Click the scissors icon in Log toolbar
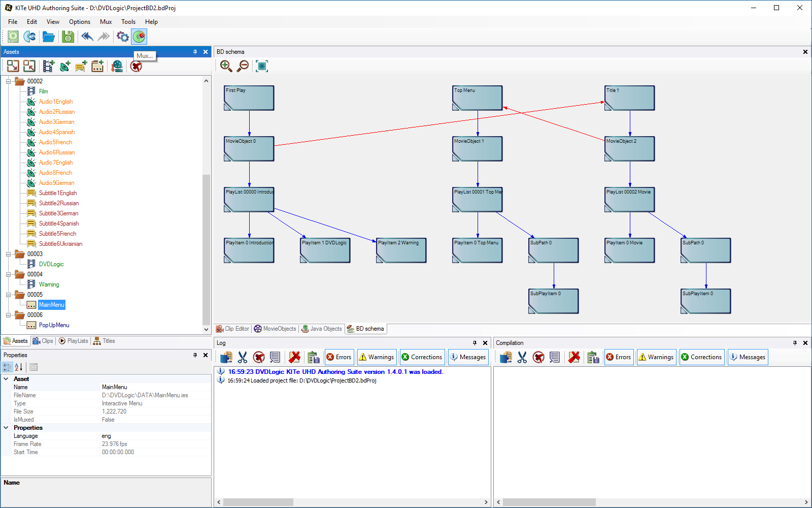This screenshot has width=812, height=508. point(243,357)
